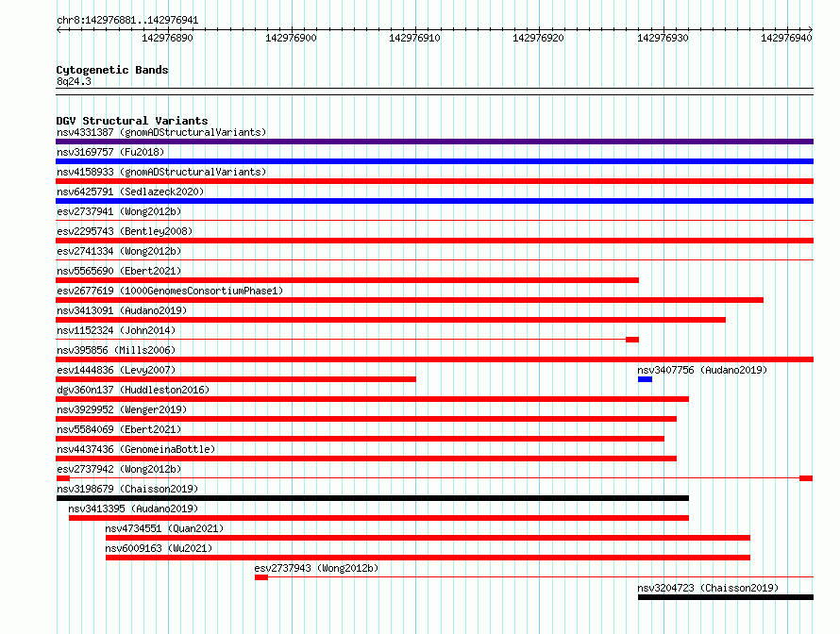Click nsv4437436 (GenomeinaBottle) label
This screenshot has width=840, height=634.
pyautogui.click(x=136, y=449)
